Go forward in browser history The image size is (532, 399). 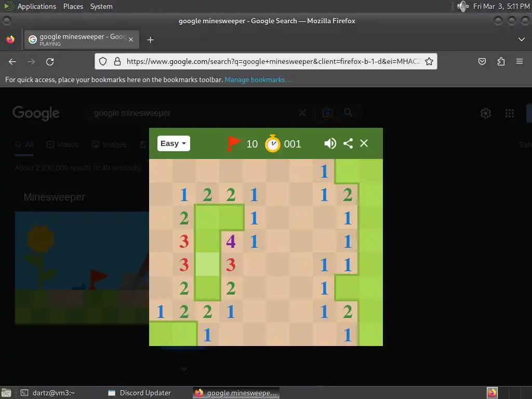pos(31,61)
